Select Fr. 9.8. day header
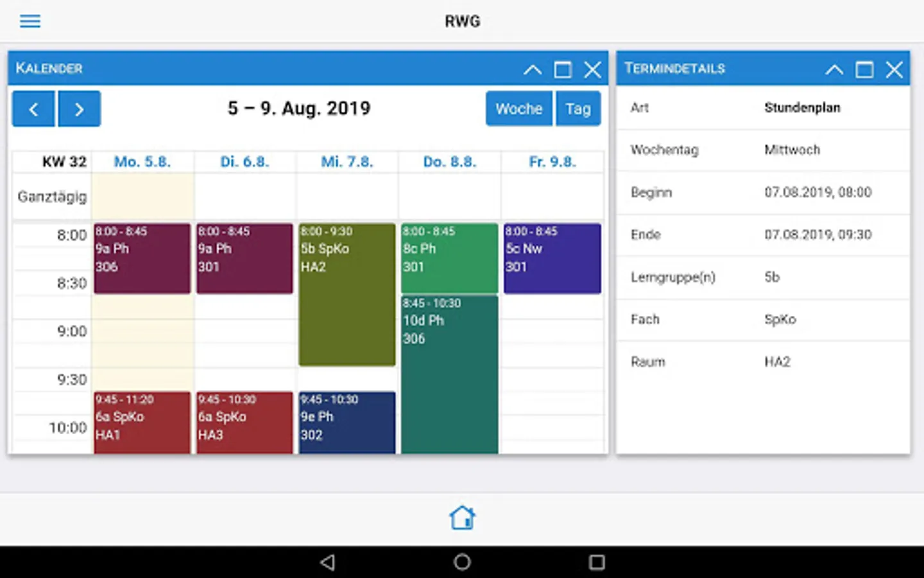This screenshot has height=578, width=924. [552, 162]
